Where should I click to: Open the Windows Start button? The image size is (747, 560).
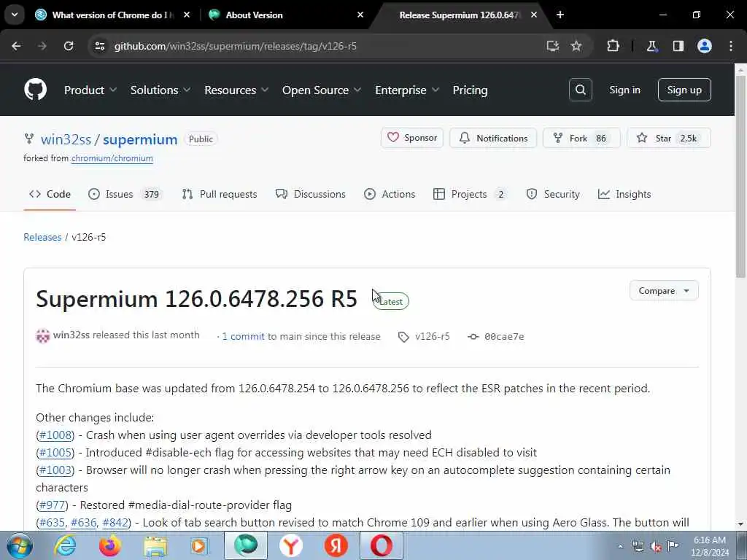click(20, 545)
